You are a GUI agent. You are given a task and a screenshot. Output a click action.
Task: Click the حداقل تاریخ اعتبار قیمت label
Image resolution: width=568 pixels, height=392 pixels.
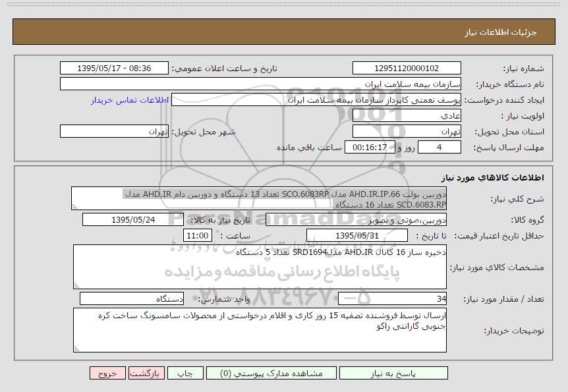[499, 236]
